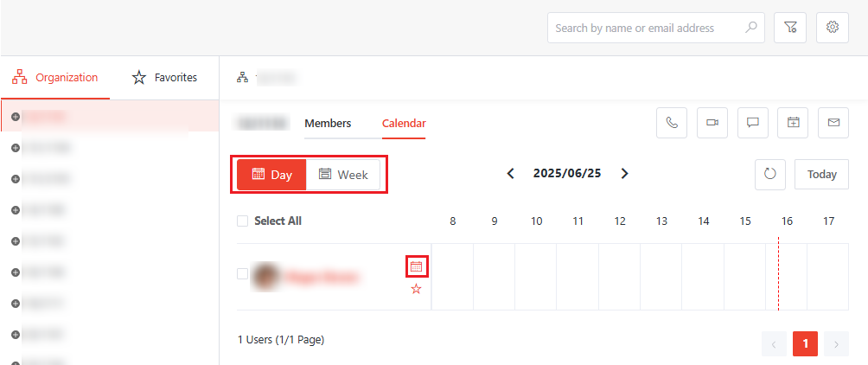The height and width of the screenshot is (365, 868).
Task: Check the Select All checkbox
Action: (242, 221)
